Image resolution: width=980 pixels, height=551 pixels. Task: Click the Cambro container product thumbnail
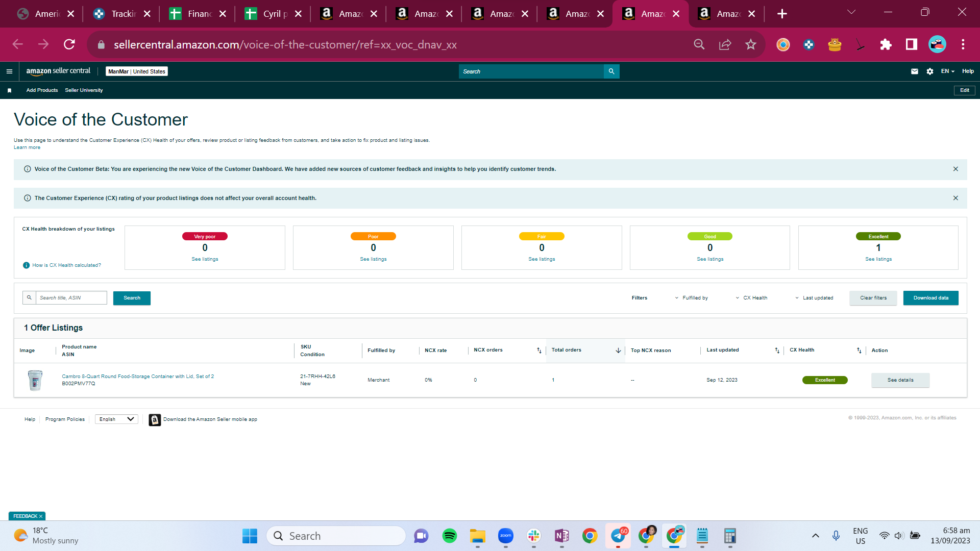coord(35,380)
